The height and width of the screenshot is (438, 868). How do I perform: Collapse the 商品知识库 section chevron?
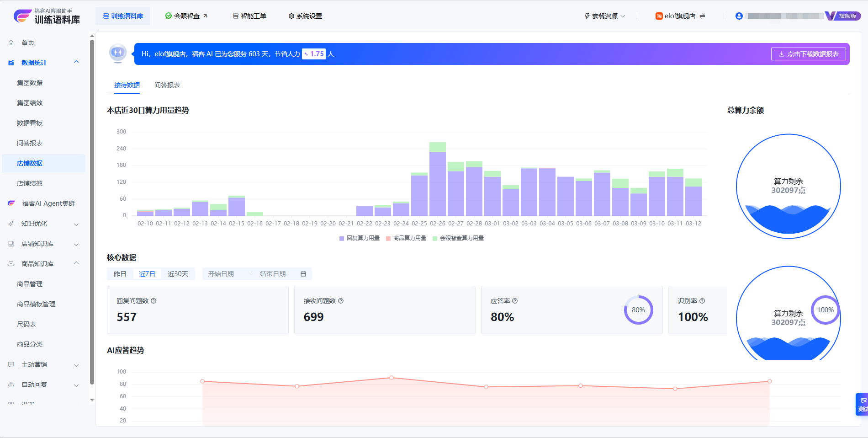(76, 263)
